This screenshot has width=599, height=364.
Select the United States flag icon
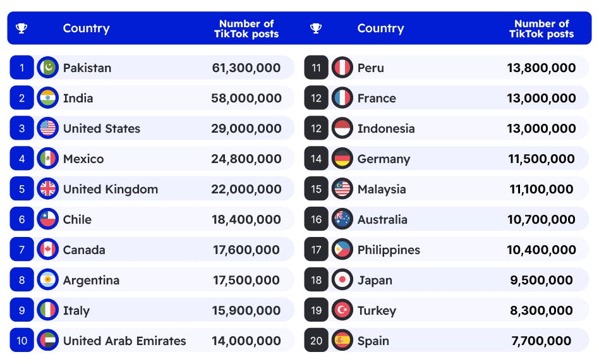(47, 128)
